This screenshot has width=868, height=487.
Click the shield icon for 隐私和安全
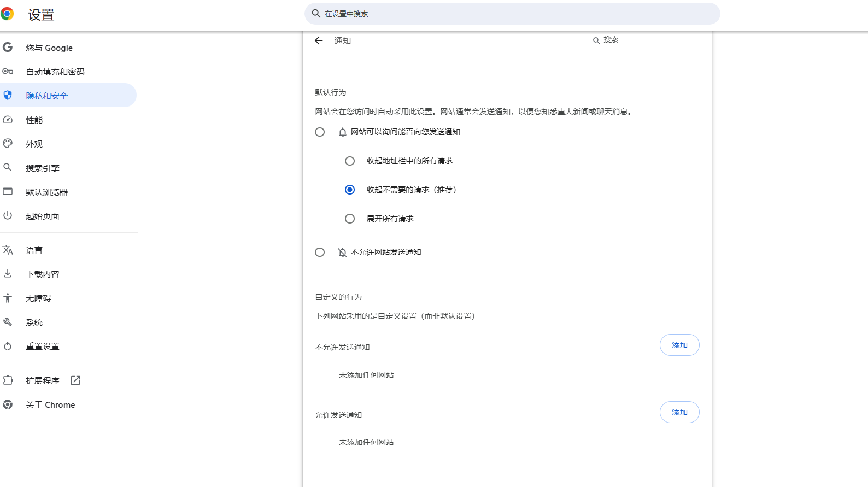tap(8, 96)
